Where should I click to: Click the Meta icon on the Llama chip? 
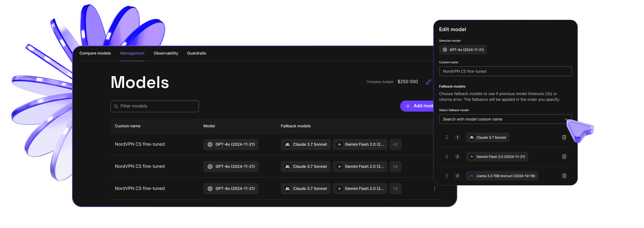[x=472, y=176]
